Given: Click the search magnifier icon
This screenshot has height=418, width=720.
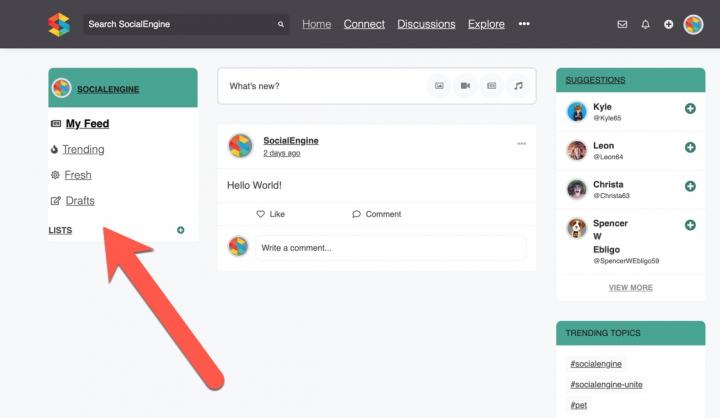Looking at the screenshot, I should pyautogui.click(x=281, y=24).
